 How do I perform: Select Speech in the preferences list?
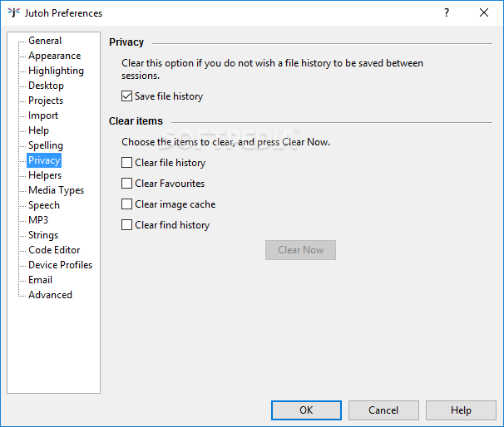click(44, 205)
